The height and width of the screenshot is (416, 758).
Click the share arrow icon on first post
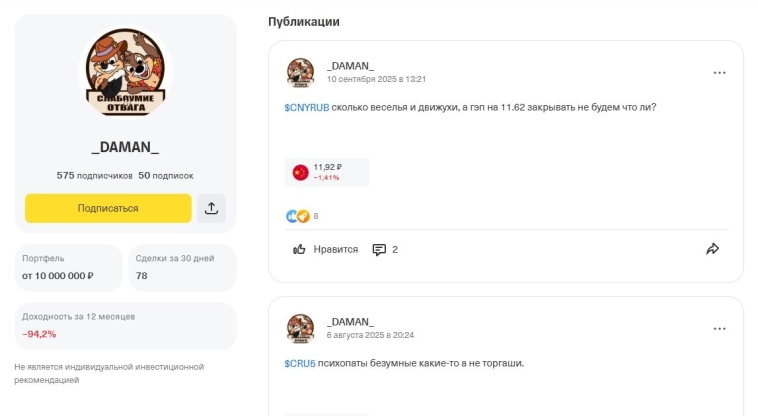713,249
